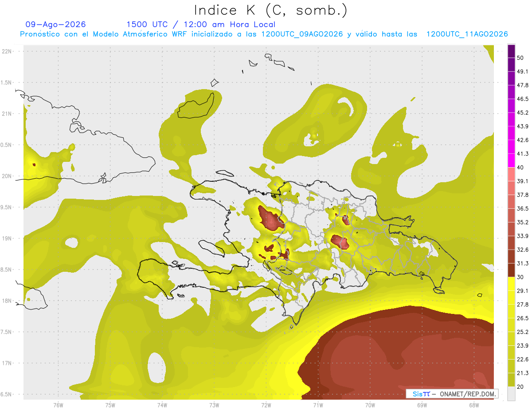Click the legend value "21.3"
Image resolution: width=532 pixels, height=411 pixels.
(523, 373)
